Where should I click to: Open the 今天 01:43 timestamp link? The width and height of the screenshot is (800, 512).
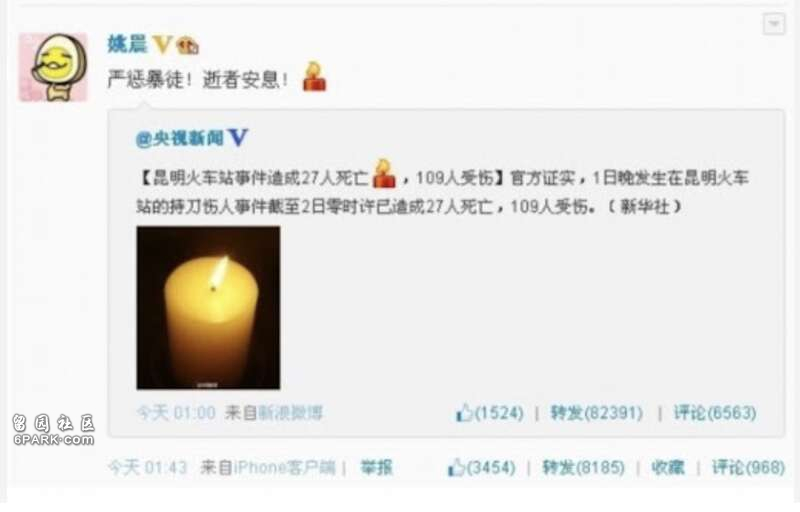coord(147,467)
